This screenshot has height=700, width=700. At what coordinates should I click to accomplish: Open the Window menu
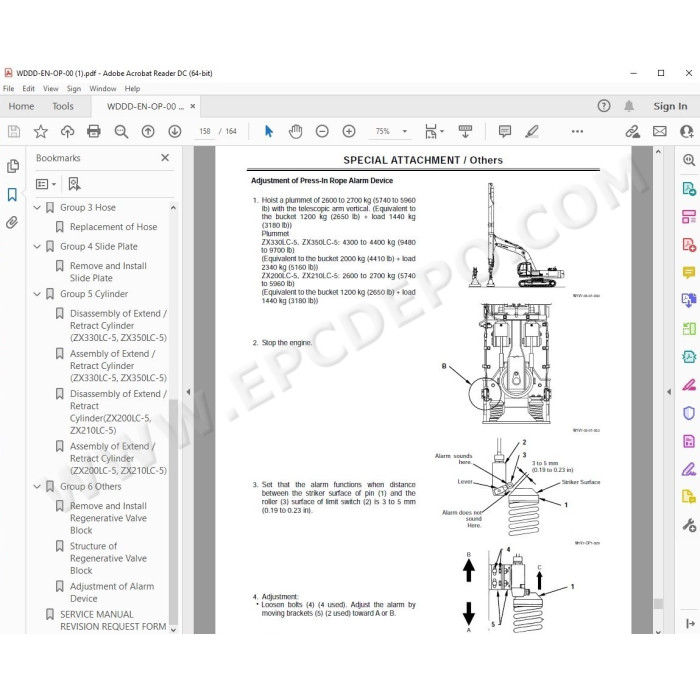tap(103, 88)
